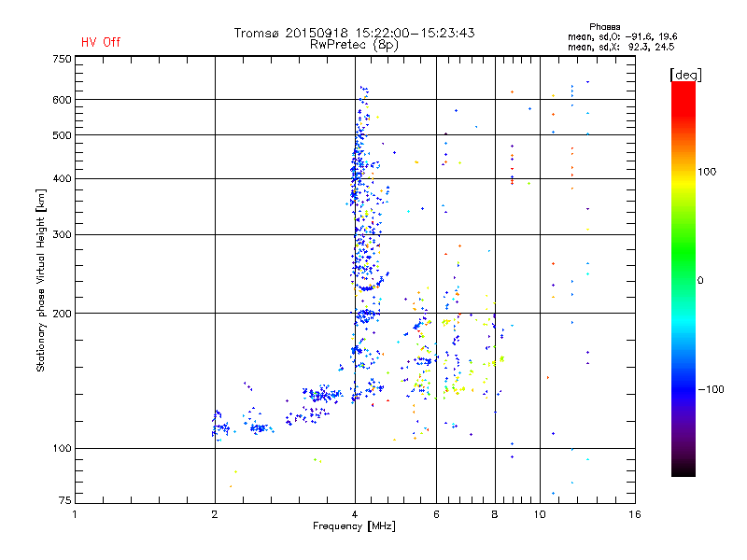
Task: Select the 'mean, sd,O: -91.6, 19.6' line
Action: coord(622,36)
